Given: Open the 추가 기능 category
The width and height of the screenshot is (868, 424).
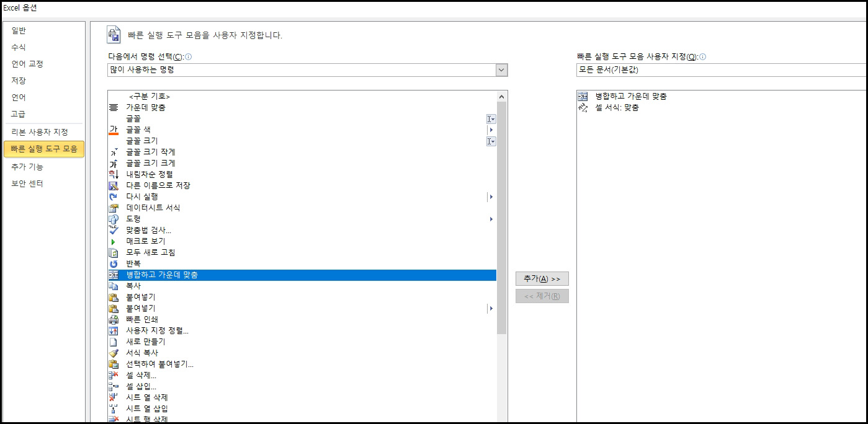Looking at the screenshot, I should point(44,167).
